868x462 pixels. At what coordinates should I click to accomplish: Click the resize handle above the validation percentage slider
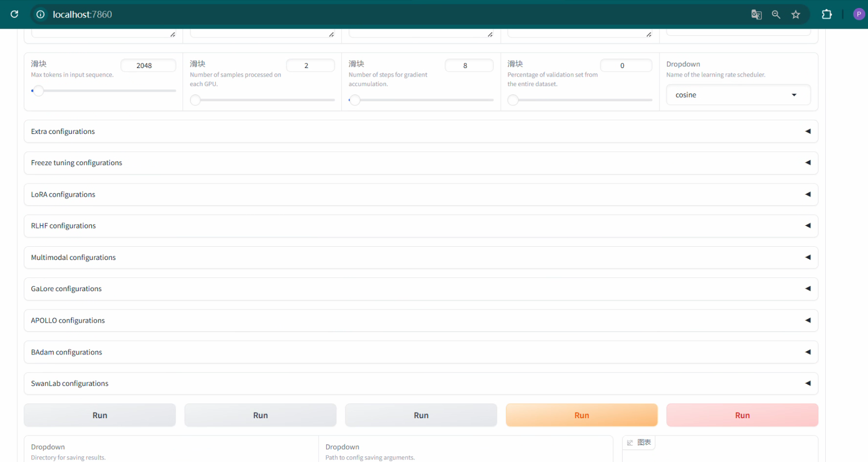(649, 34)
